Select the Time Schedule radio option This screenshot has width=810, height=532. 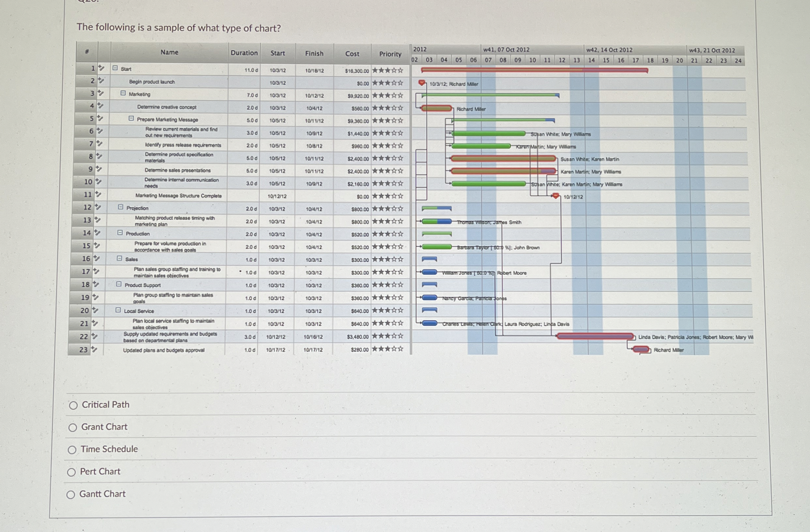(72, 450)
